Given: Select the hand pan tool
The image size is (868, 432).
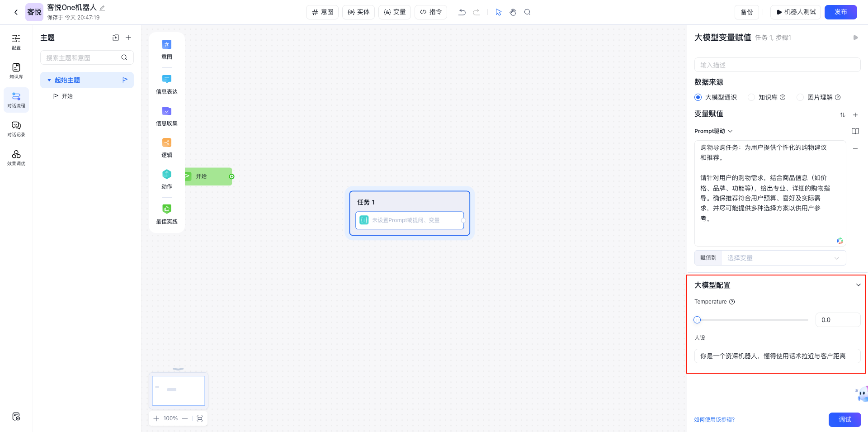Looking at the screenshot, I should 513,12.
